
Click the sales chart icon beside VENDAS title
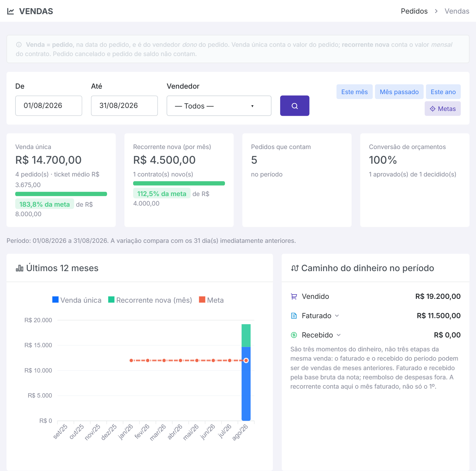point(11,11)
